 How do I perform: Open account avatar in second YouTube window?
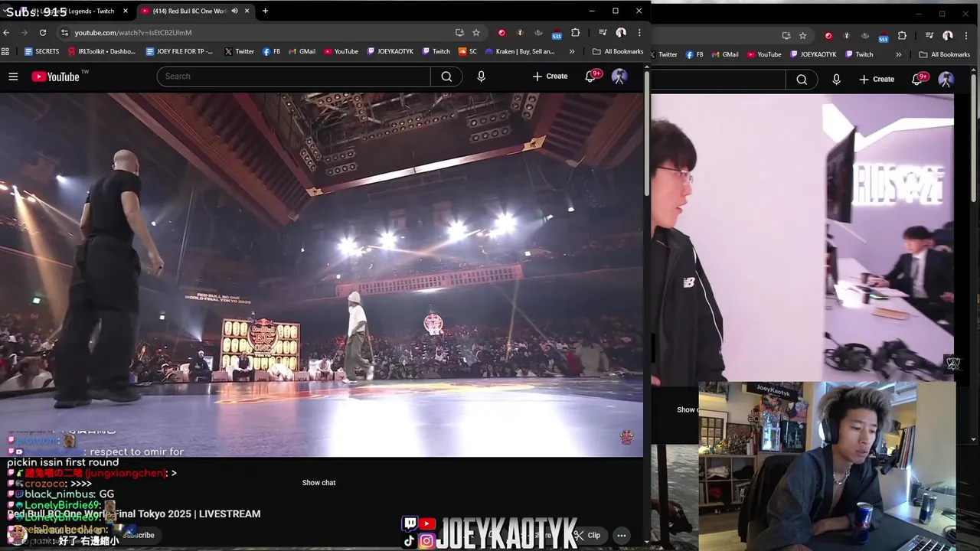pyautogui.click(x=946, y=80)
